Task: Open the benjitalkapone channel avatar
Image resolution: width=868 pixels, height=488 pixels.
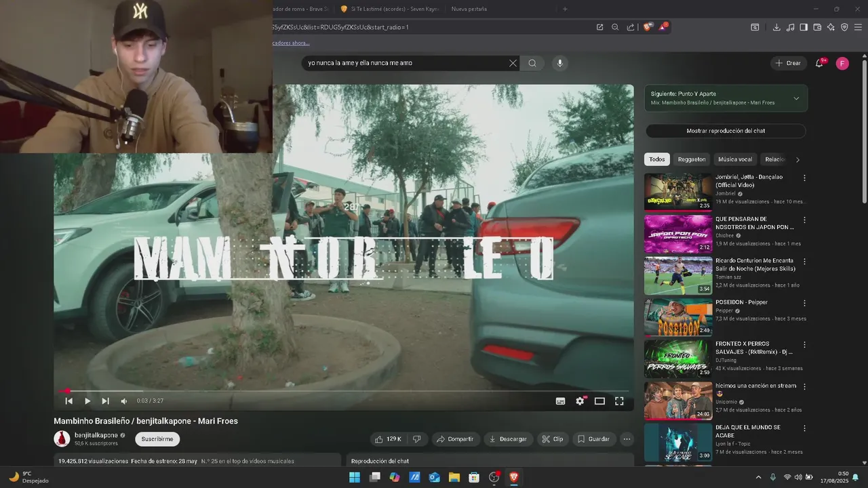Action: [62, 439]
